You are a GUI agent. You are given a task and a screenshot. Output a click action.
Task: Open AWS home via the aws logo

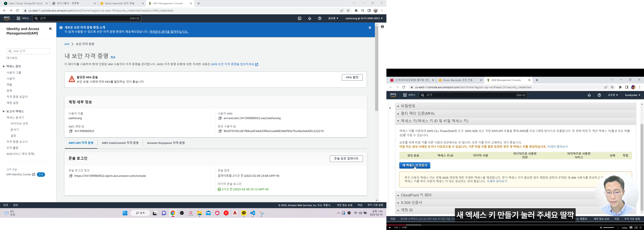point(7,18)
